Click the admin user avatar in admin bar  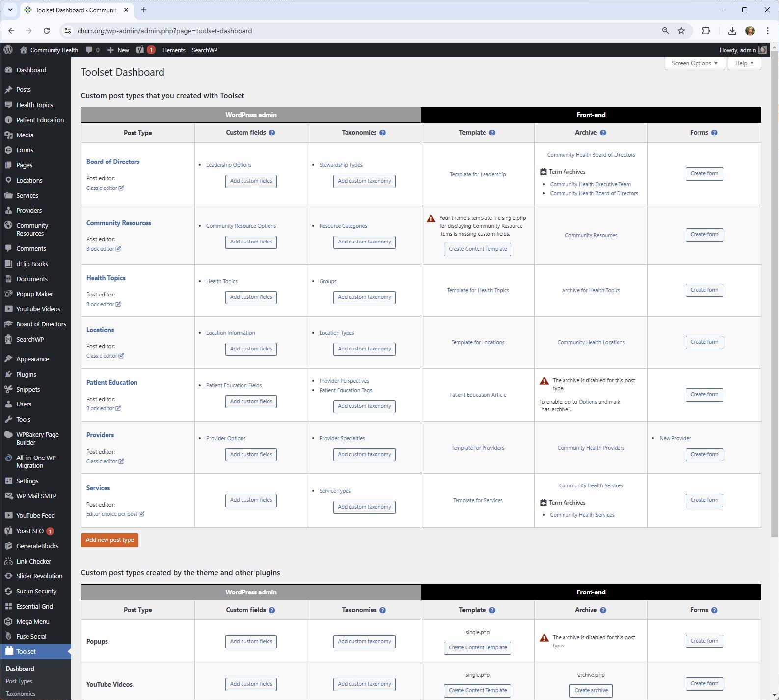[762, 50]
